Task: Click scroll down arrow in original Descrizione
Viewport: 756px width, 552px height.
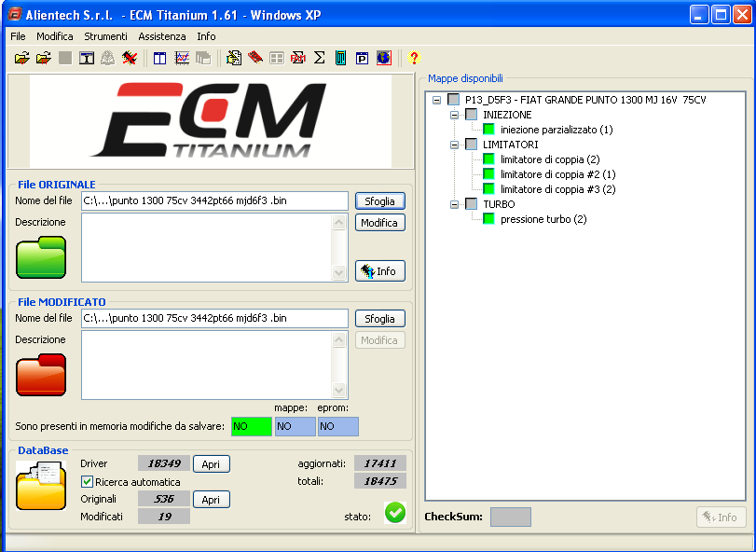Action: point(339,273)
